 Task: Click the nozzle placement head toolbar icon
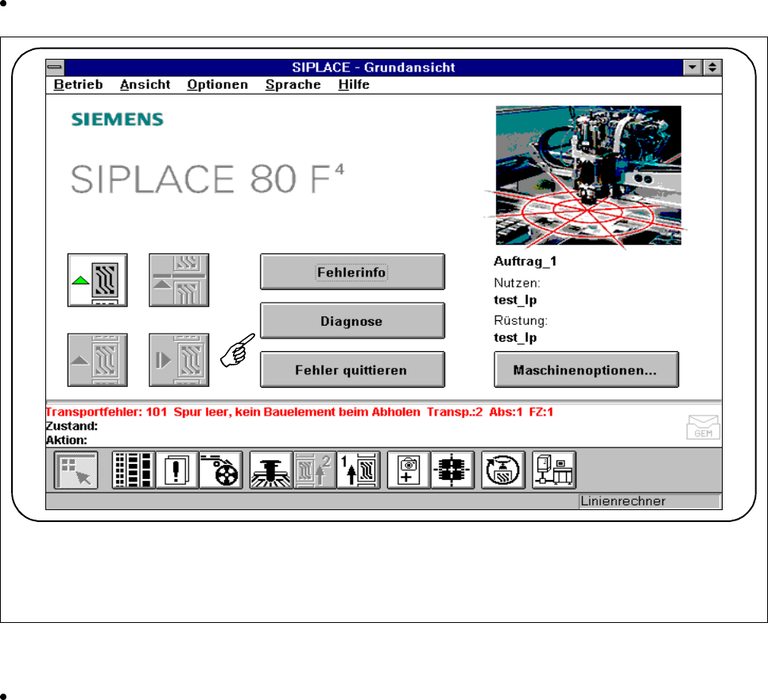(271, 470)
